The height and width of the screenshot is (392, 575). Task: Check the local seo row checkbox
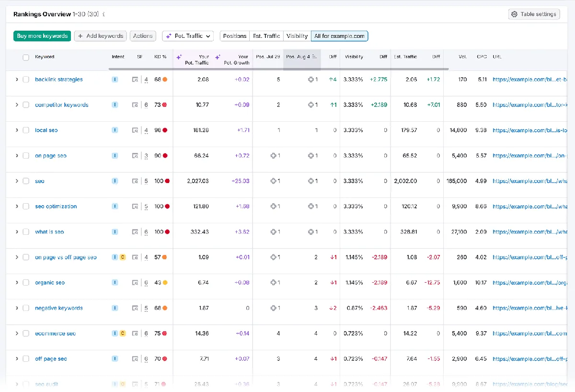26,130
